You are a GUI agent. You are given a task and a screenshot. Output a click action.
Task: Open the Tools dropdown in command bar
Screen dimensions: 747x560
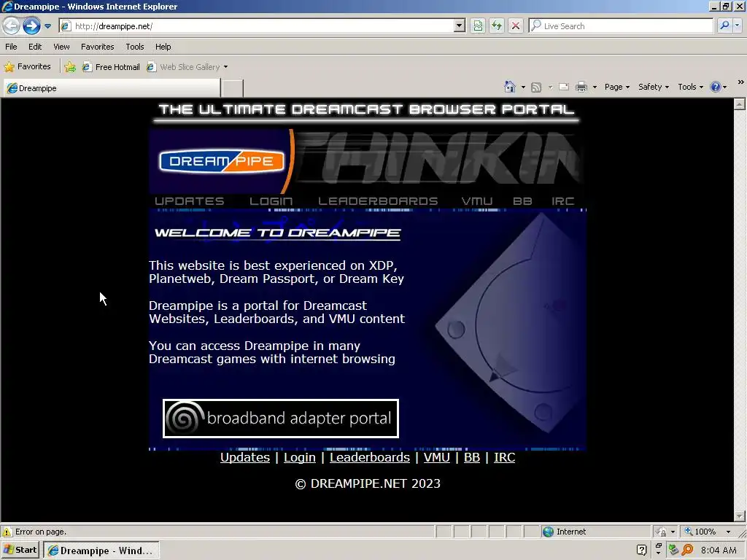690,87
